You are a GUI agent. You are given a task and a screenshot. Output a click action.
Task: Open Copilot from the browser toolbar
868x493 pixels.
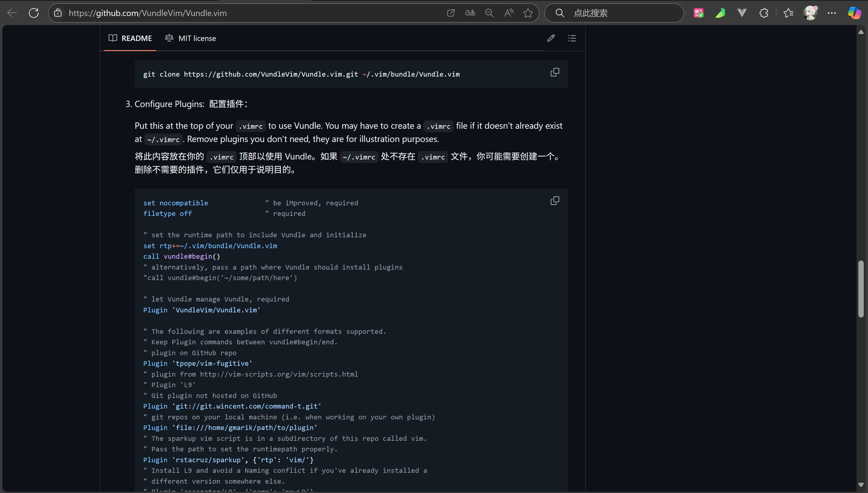(854, 13)
